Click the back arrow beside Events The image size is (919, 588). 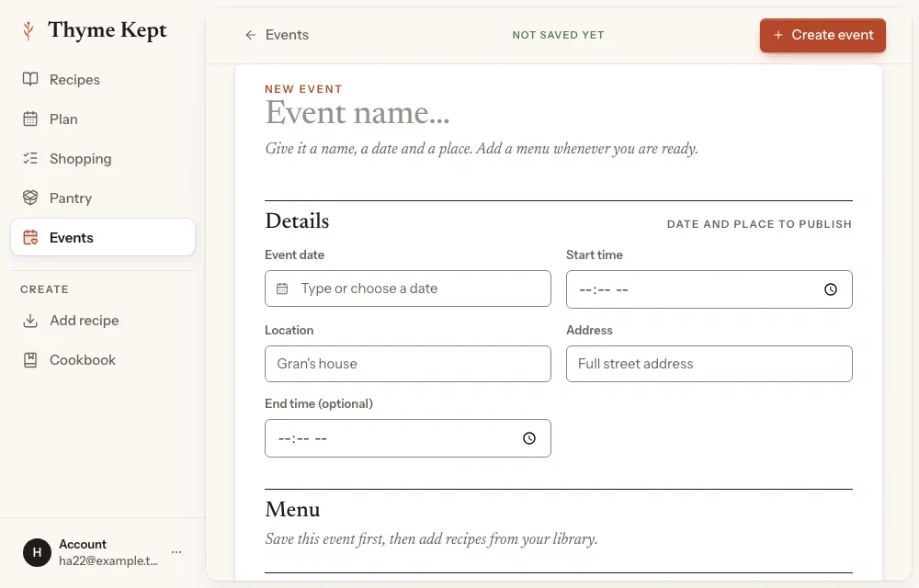point(250,35)
